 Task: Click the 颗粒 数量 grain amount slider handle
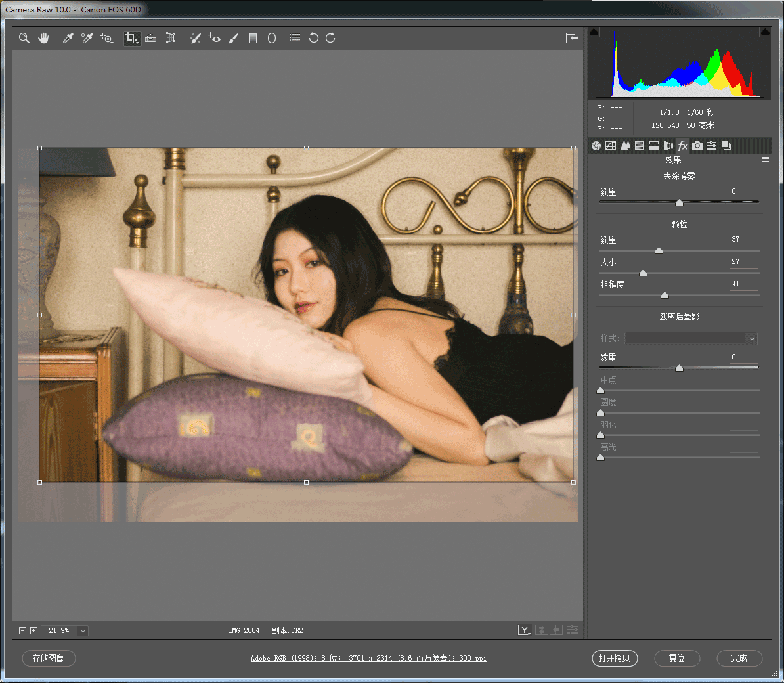[659, 250]
